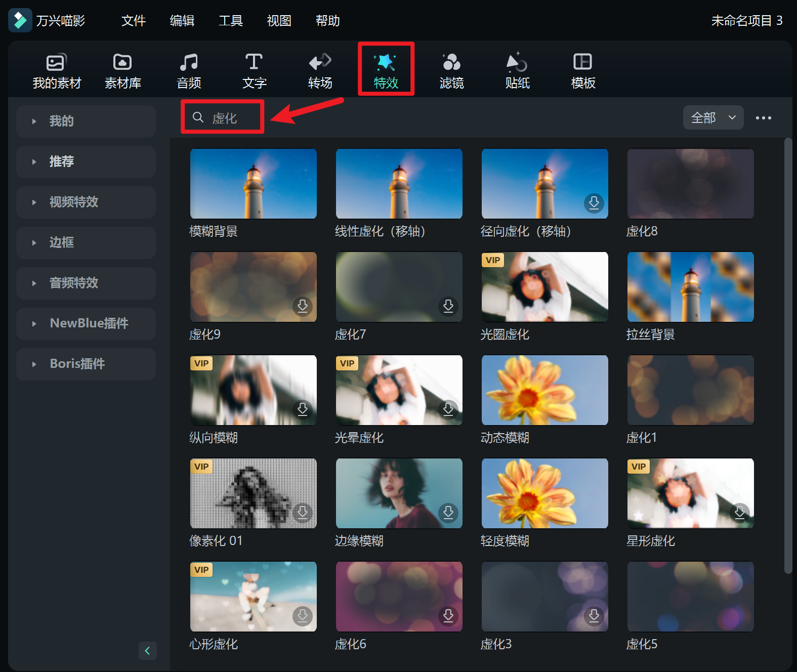Click the 虚化9 label text
Viewport: 797px width, 672px height.
(205, 334)
